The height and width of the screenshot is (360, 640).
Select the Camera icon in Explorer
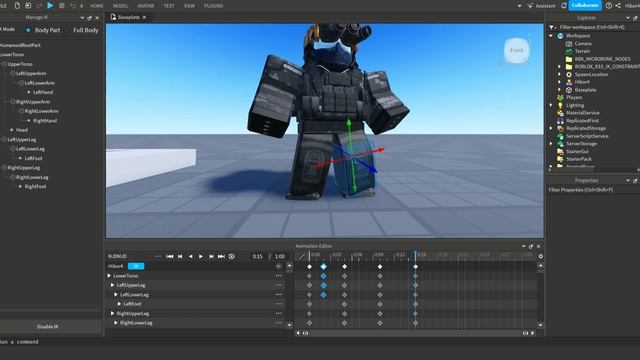click(x=569, y=44)
